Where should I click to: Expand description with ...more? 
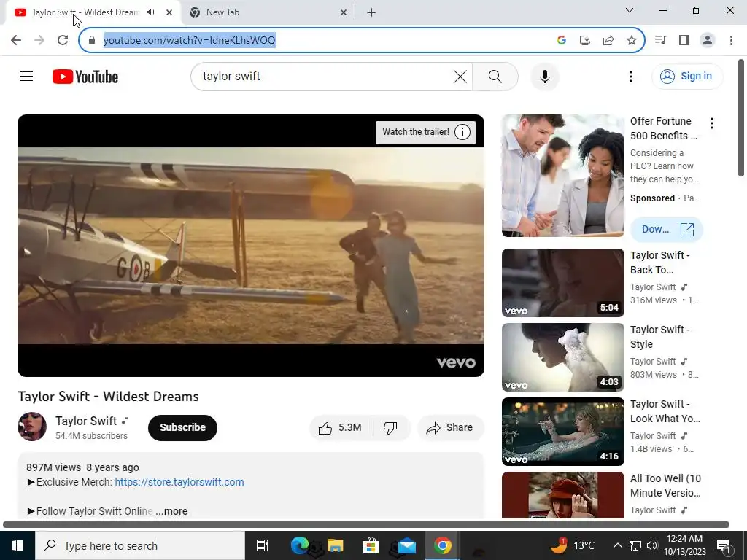[171, 511]
